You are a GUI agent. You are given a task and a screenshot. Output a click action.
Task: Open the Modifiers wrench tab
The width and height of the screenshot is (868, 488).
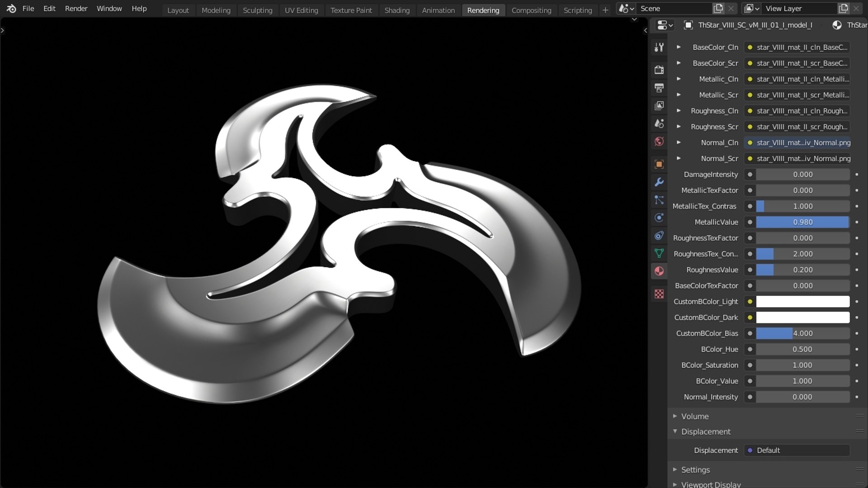click(659, 182)
